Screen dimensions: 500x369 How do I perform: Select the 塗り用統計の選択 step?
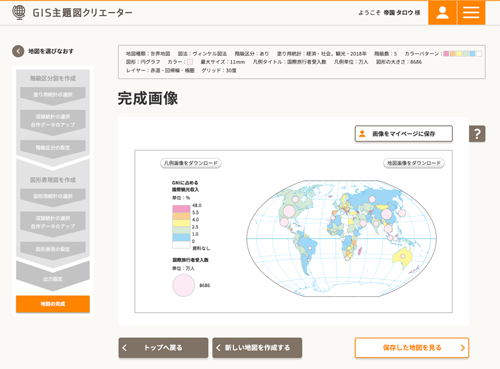pyautogui.click(x=53, y=95)
